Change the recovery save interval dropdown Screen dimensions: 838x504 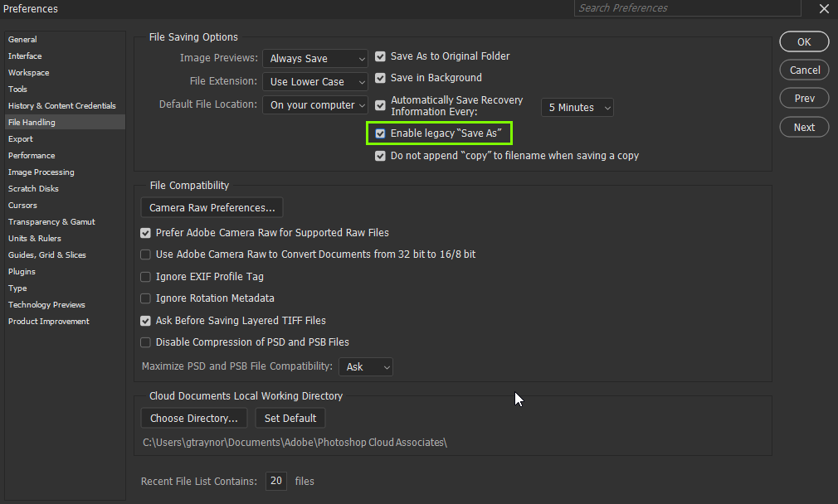pyautogui.click(x=577, y=107)
